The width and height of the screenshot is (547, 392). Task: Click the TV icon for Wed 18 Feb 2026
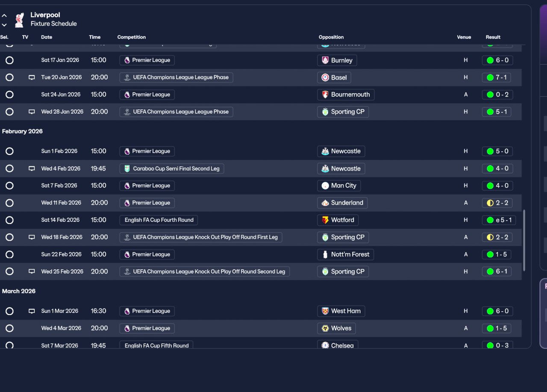[x=32, y=237]
